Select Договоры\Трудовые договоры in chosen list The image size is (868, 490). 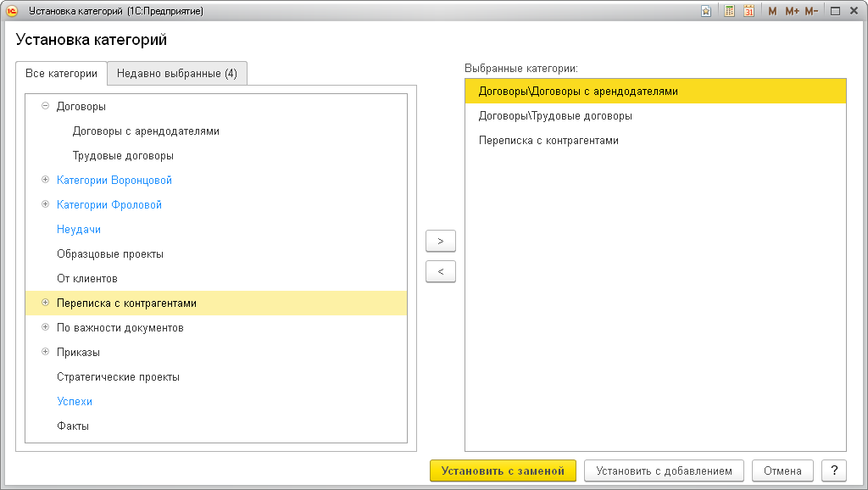[x=655, y=115]
